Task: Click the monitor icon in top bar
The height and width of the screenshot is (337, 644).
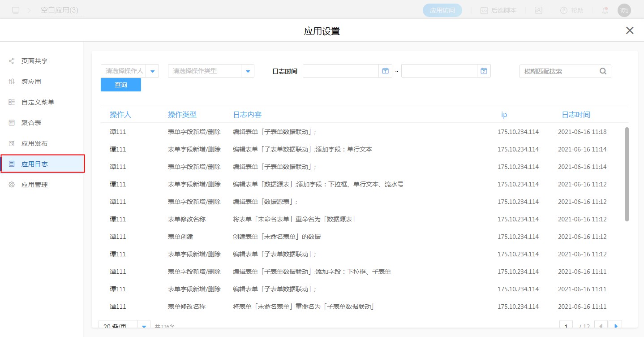Action: [x=16, y=10]
